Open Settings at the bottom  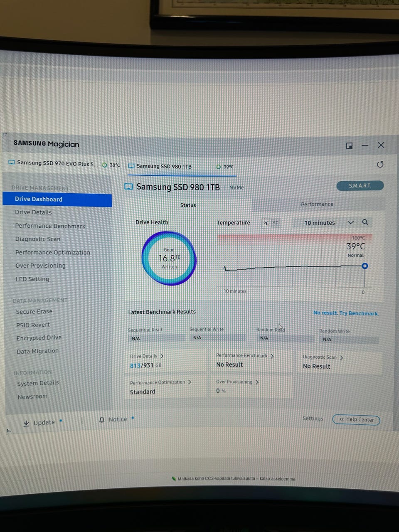point(313,419)
